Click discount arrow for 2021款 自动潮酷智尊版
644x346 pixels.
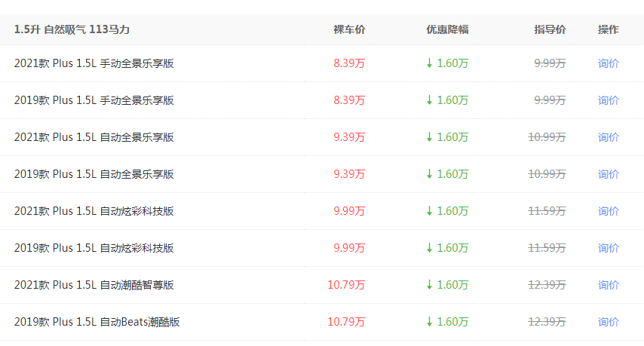pyautogui.click(x=430, y=285)
